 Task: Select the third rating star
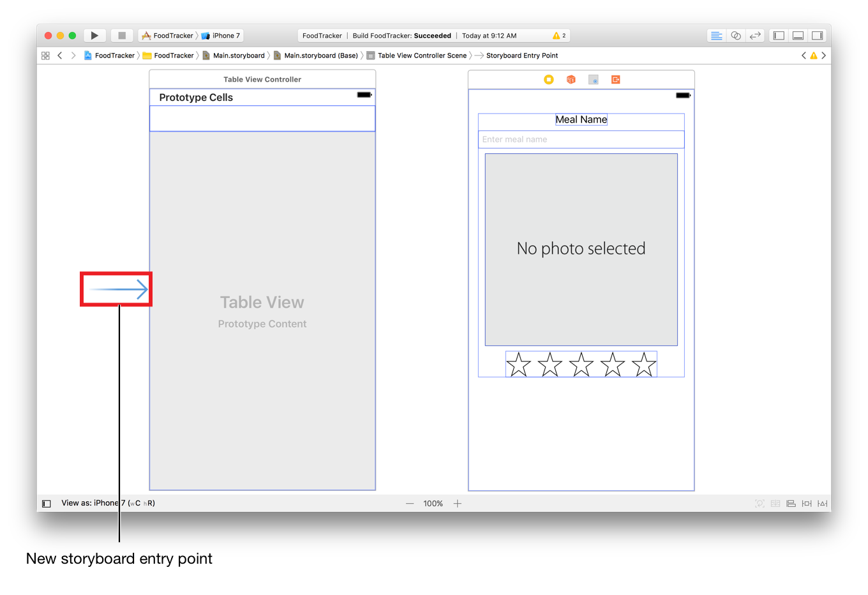click(x=581, y=365)
